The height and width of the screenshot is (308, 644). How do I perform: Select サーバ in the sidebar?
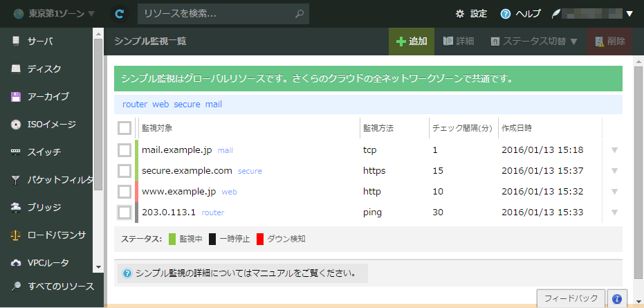click(x=40, y=42)
